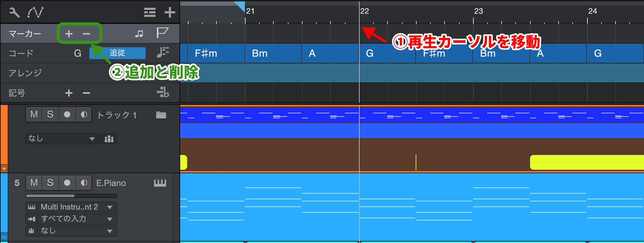This screenshot has width=644, height=243.
Task: Remove marker using the minus button
Action: [86, 33]
